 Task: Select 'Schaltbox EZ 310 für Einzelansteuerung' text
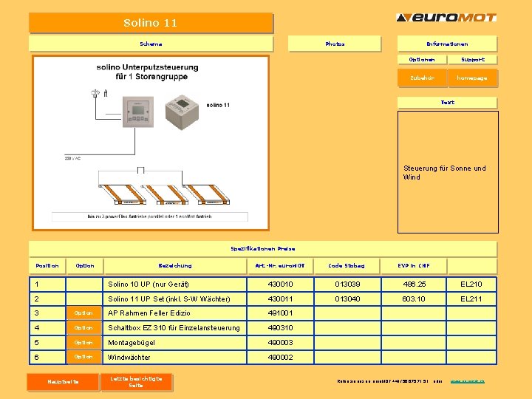click(174, 328)
